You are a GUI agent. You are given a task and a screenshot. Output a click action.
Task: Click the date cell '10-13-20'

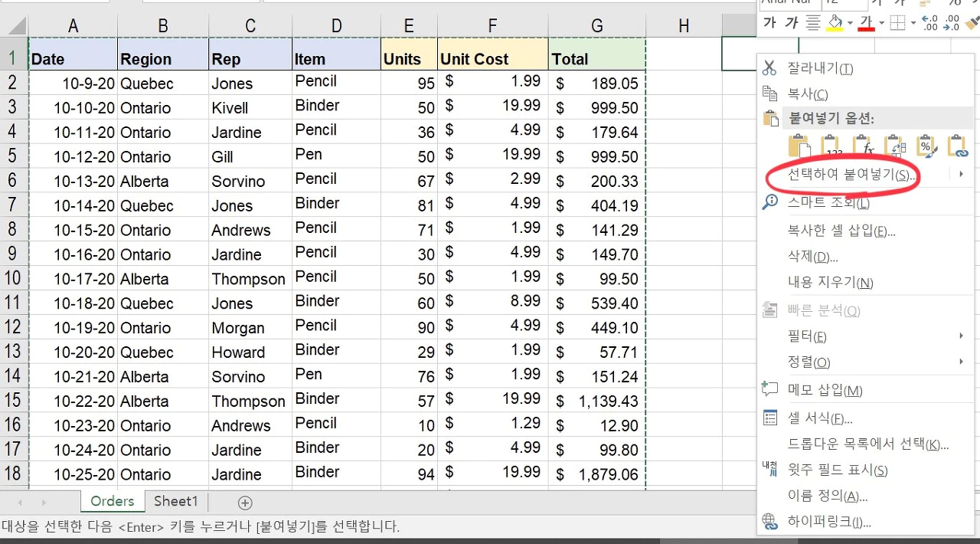[73, 181]
